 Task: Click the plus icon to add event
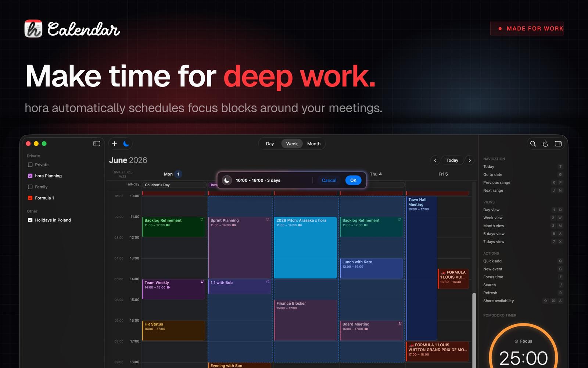pyautogui.click(x=114, y=144)
